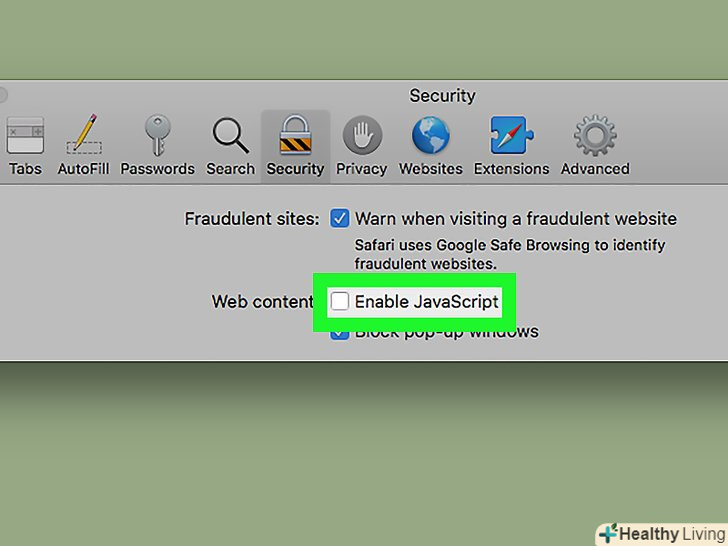
Task: Switch to the Privacy tab label
Action: pos(362,169)
